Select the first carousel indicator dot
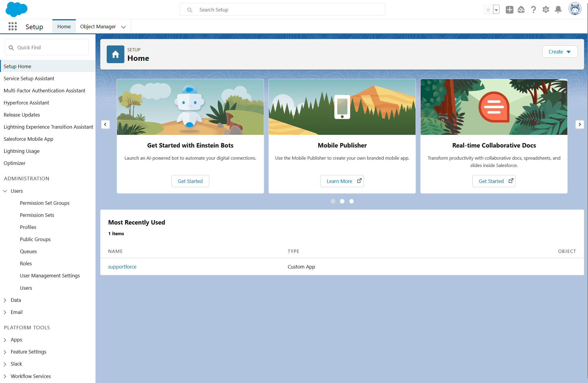Image resolution: width=588 pixels, height=383 pixels. [x=333, y=201]
